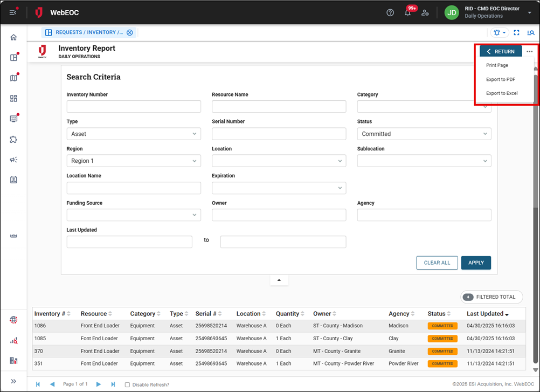Click the megaphone icon in sidebar
The width and height of the screenshot is (540, 392).
pyautogui.click(x=13, y=160)
